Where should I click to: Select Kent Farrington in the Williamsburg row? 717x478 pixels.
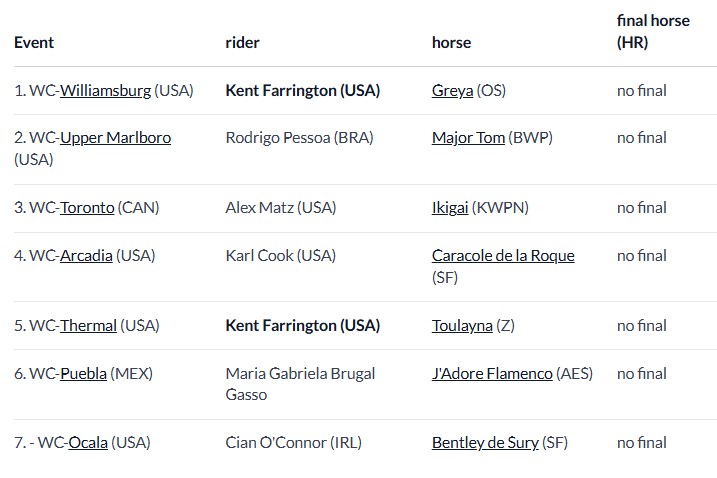[303, 91]
